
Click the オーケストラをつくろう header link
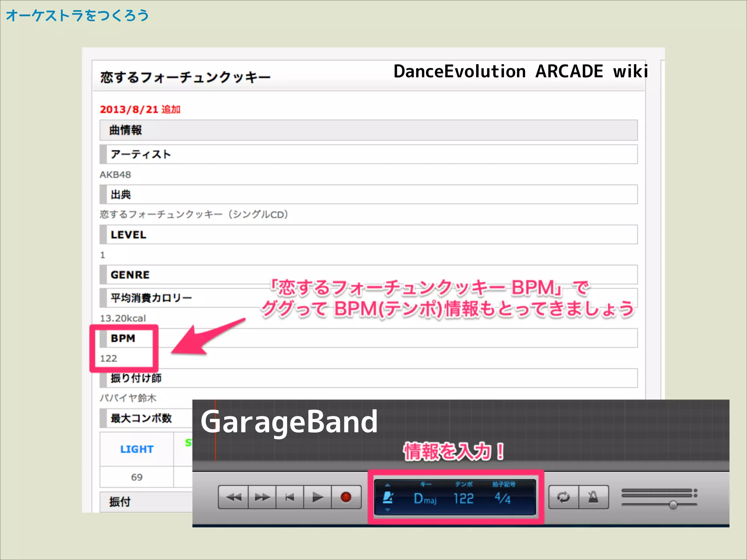point(77,15)
